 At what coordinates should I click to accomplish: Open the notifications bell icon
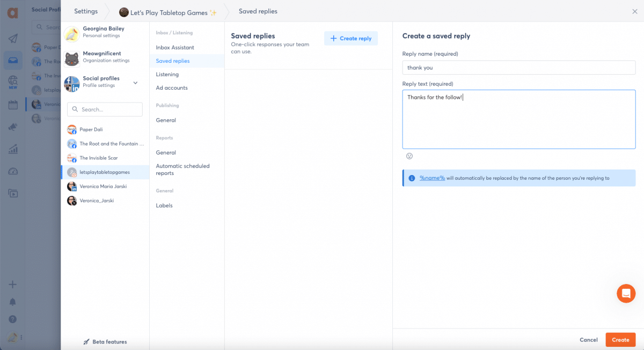13,302
